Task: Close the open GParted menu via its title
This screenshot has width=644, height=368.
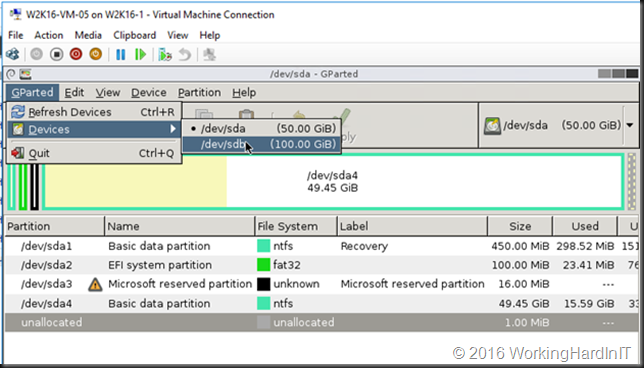Action: coord(32,92)
